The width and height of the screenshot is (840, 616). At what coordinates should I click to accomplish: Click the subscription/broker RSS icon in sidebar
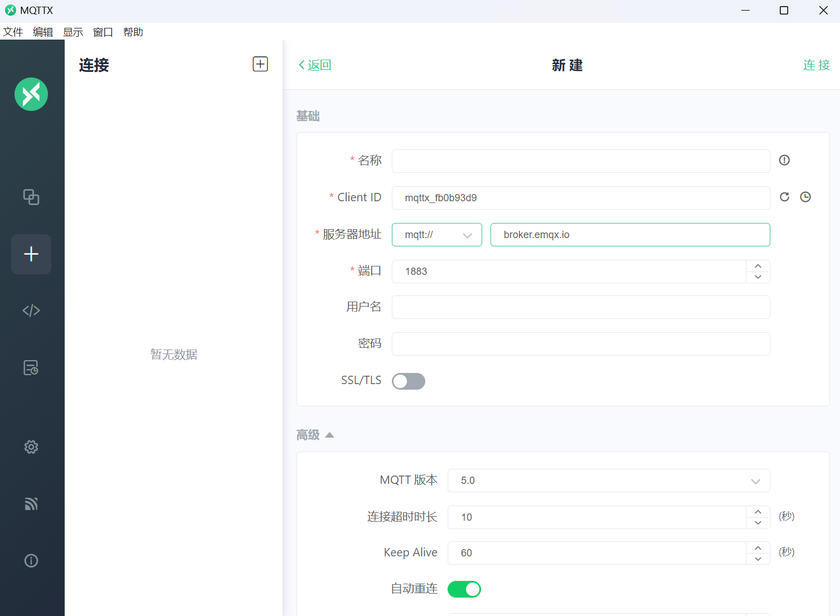[31, 503]
